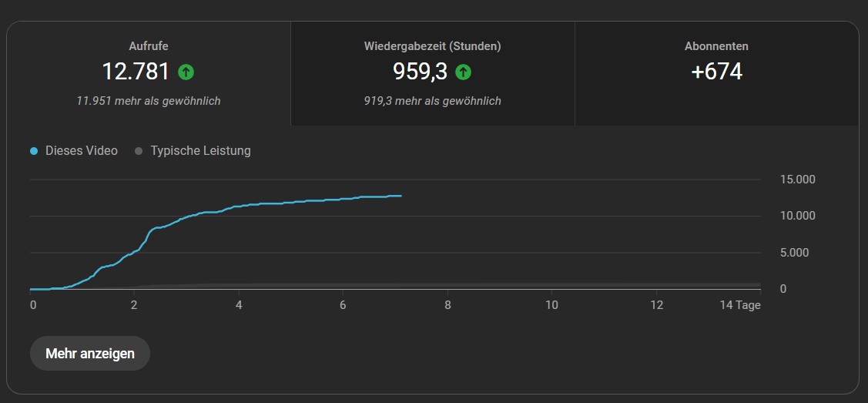Viewport: 868px width, 403px height.
Task: Click the 959,3 watch time value
Action: point(420,72)
